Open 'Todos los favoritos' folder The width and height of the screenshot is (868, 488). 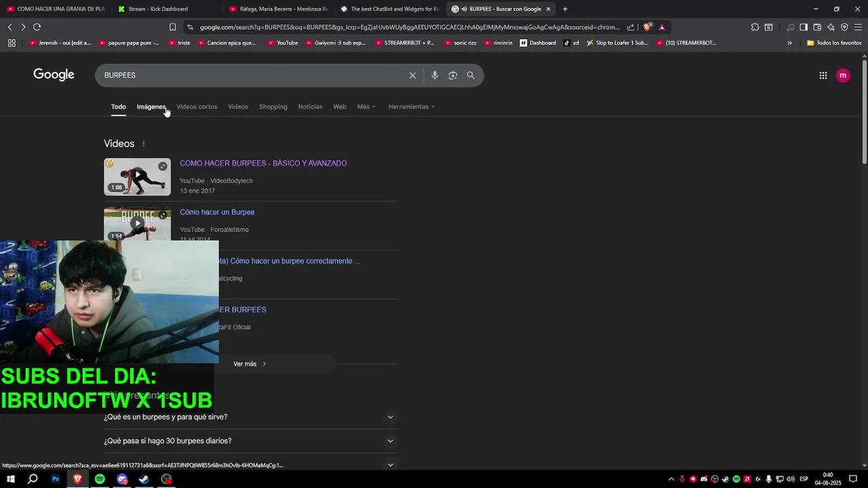point(834,43)
